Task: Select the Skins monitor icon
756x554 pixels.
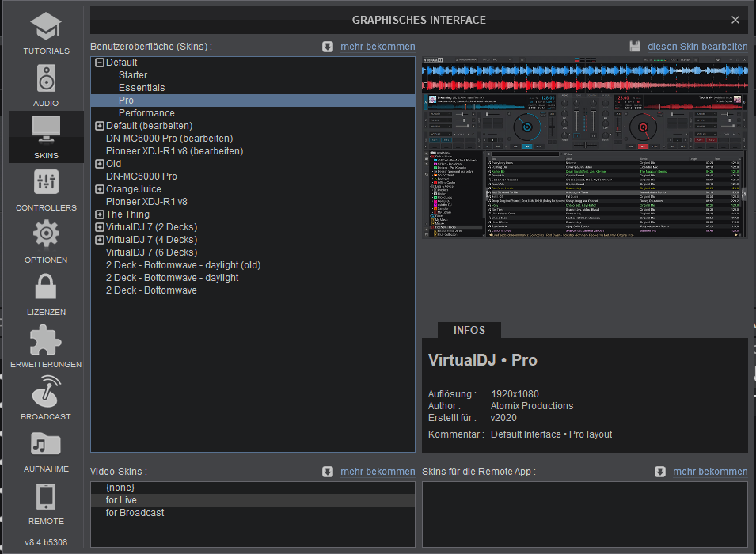Action: coord(46,129)
